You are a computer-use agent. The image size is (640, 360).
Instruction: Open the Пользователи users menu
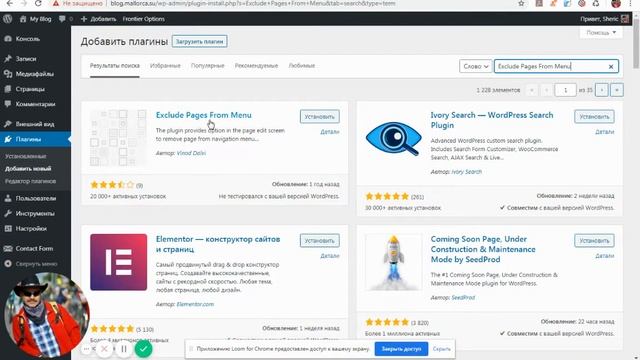35,198
